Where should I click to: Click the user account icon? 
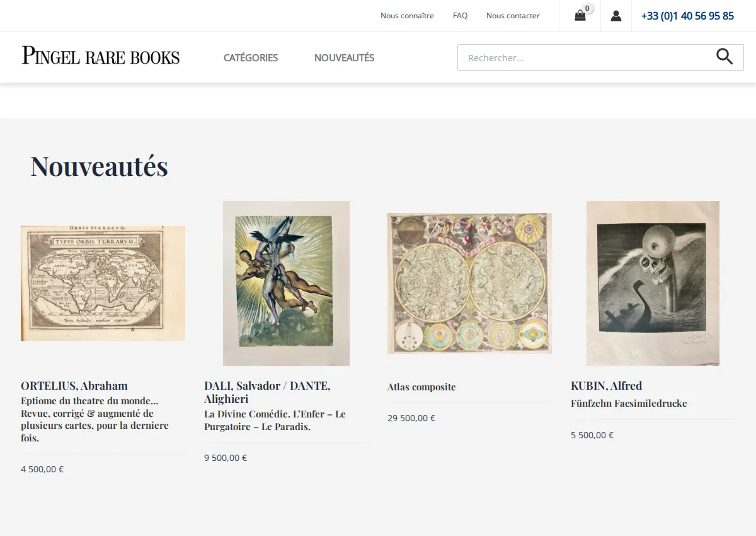pos(616,16)
